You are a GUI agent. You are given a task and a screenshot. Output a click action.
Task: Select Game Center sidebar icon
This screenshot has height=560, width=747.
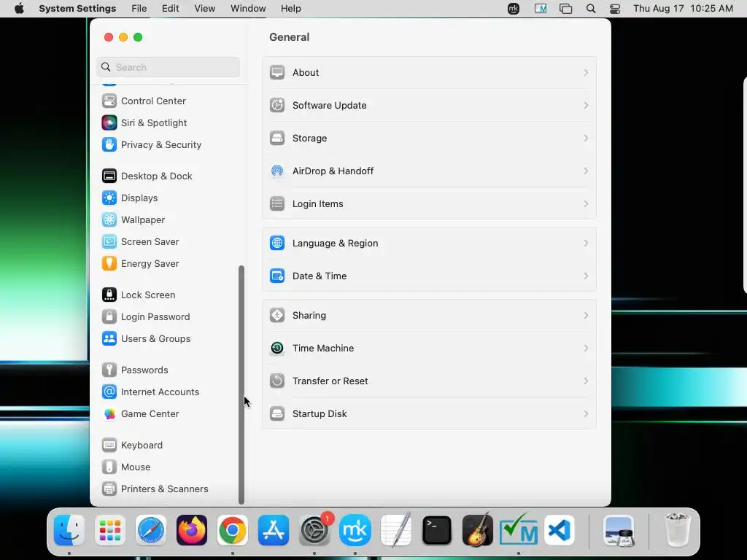(109, 414)
